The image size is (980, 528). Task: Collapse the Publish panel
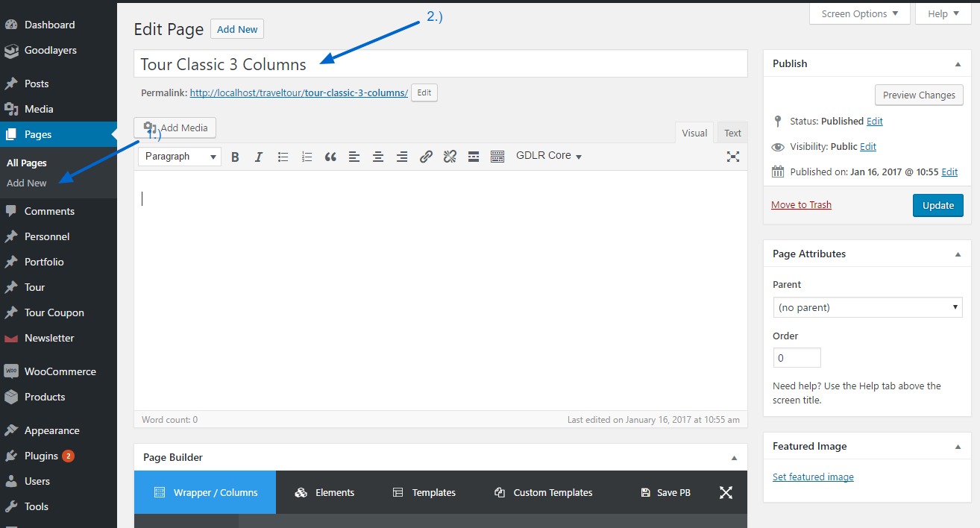click(958, 64)
